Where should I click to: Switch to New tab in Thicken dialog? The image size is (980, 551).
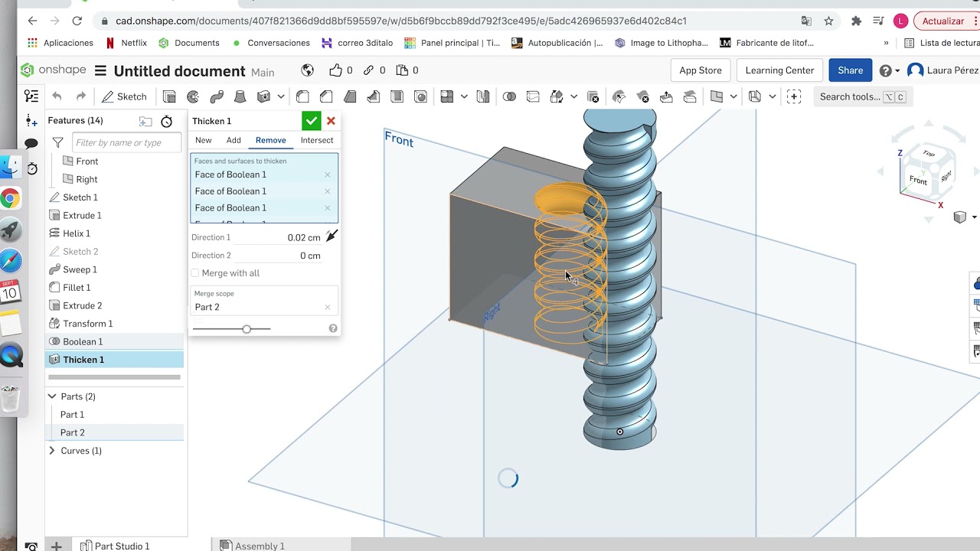(x=203, y=140)
